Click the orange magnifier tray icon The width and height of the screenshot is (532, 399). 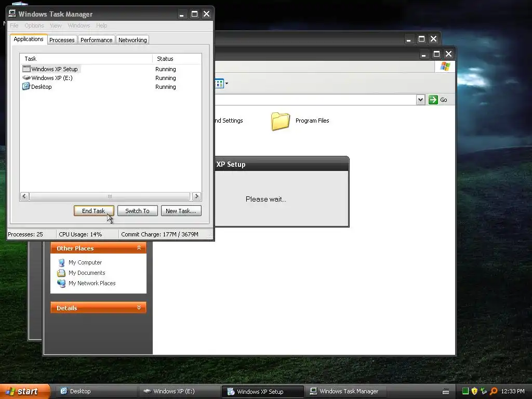coord(494,391)
